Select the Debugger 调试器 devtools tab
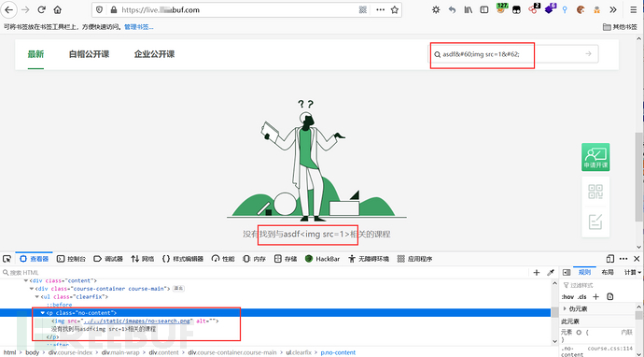This screenshot has height=357, width=644. click(108, 259)
